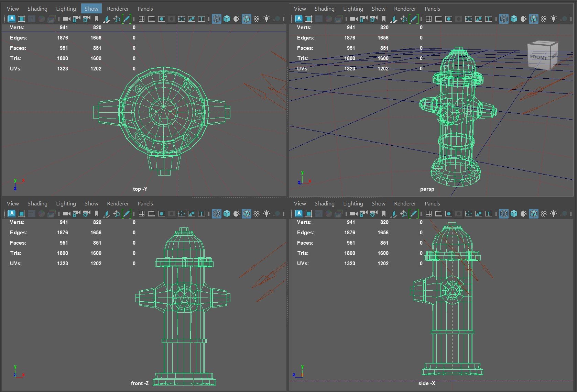Screen dimensions: 577x392
Task: Click Select Camera icon in top panel
Action: point(66,19)
